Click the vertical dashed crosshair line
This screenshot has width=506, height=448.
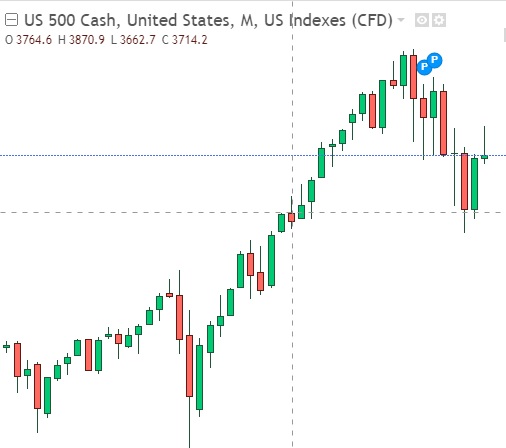click(x=292, y=300)
